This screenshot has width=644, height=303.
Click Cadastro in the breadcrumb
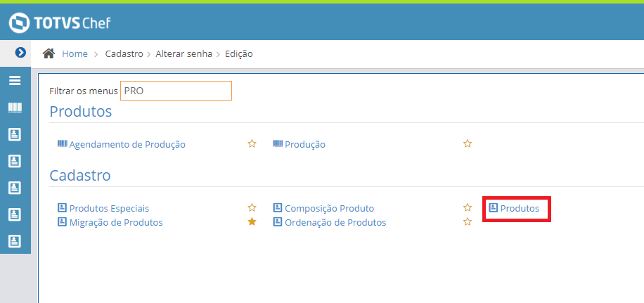124,54
